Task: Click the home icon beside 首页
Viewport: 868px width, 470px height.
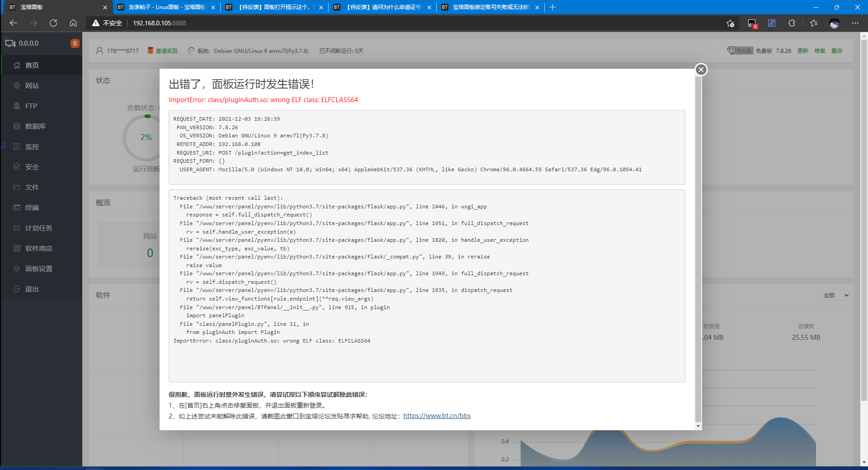Action: pos(17,65)
